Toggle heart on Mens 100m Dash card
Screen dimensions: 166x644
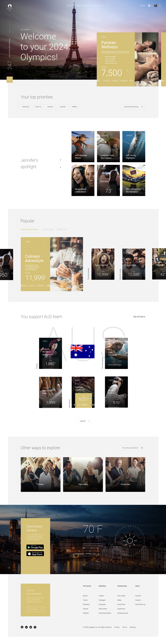[x=59, y=380]
